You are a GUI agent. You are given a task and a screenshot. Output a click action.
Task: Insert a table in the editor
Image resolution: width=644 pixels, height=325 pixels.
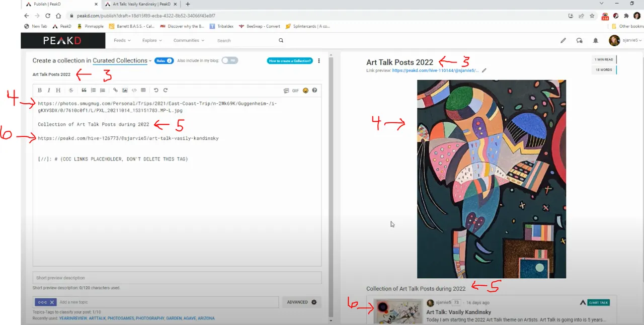coord(143,91)
